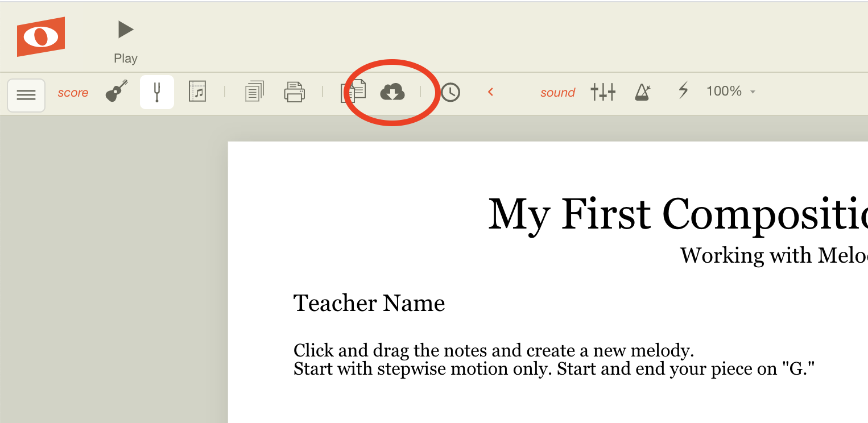
Task: Collapse toolbar with left chevron
Action: click(490, 92)
